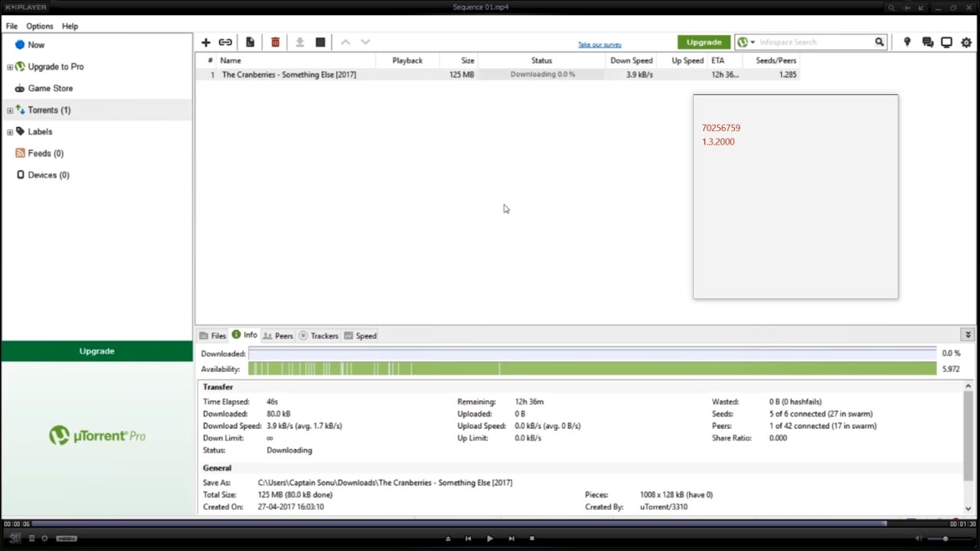Screen dimensions: 980x551
Task: Sort by the ETA column header
Action: click(725, 60)
